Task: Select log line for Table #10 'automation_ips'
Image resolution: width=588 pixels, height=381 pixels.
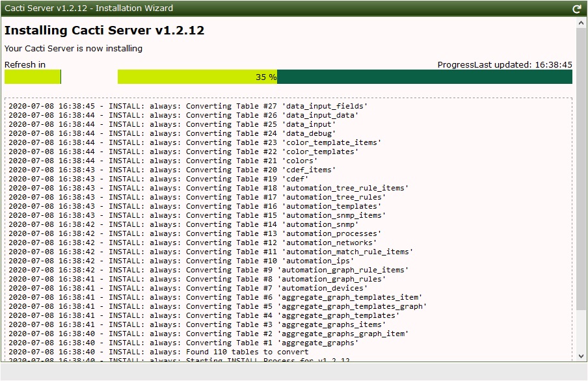Action: click(x=181, y=261)
